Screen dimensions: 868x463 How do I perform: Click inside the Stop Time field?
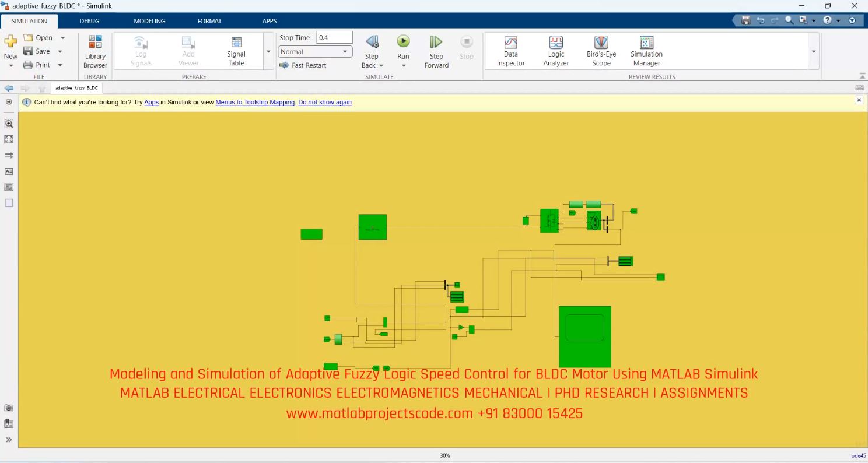point(334,37)
